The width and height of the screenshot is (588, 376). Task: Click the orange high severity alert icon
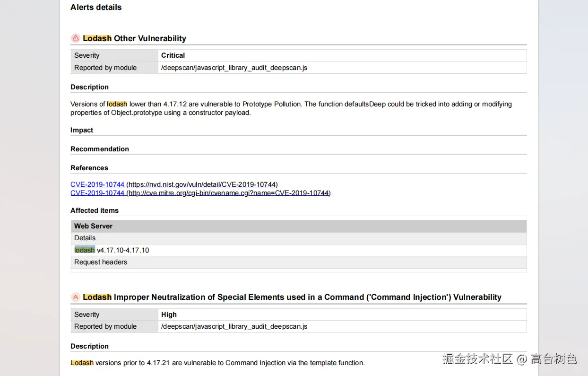click(x=76, y=297)
